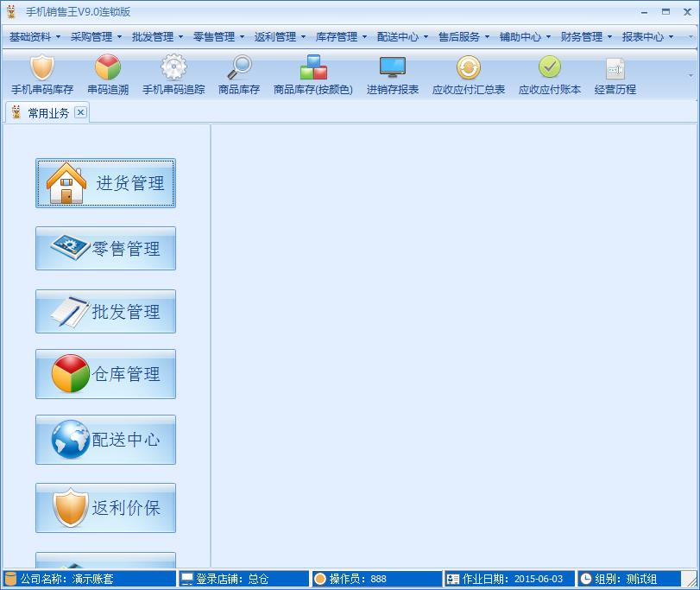
Task: Select the 串码追溯 toolbar icon
Action: (107, 73)
